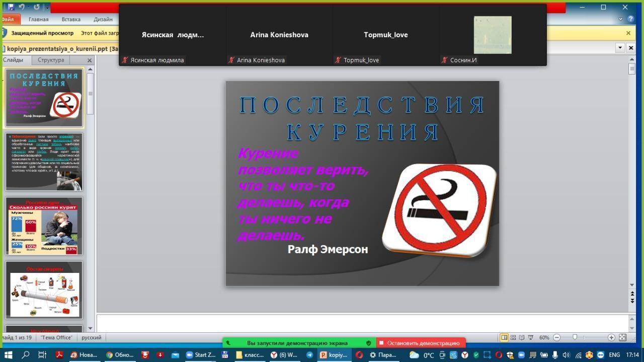Viewport: 644px width, 362px height.
Task: Select Normal view toggle in status bar
Action: (x=504, y=337)
